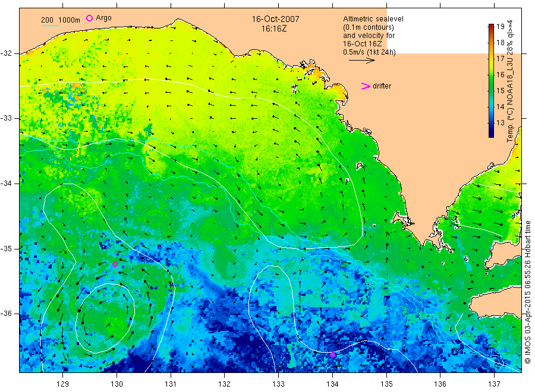Screen dimensions: 535x392
Task: Click the 137 longitude axis label
Action: [494, 384]
